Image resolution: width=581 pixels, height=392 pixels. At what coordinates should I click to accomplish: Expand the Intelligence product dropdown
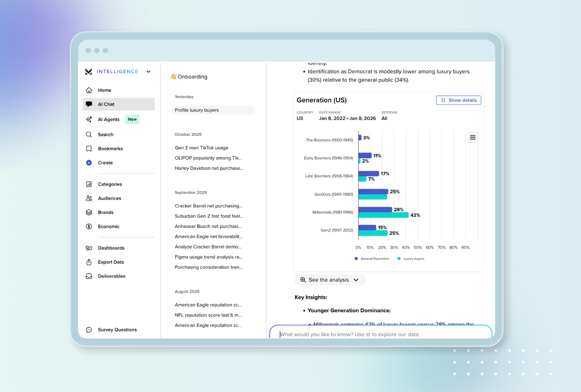(149, 72)
